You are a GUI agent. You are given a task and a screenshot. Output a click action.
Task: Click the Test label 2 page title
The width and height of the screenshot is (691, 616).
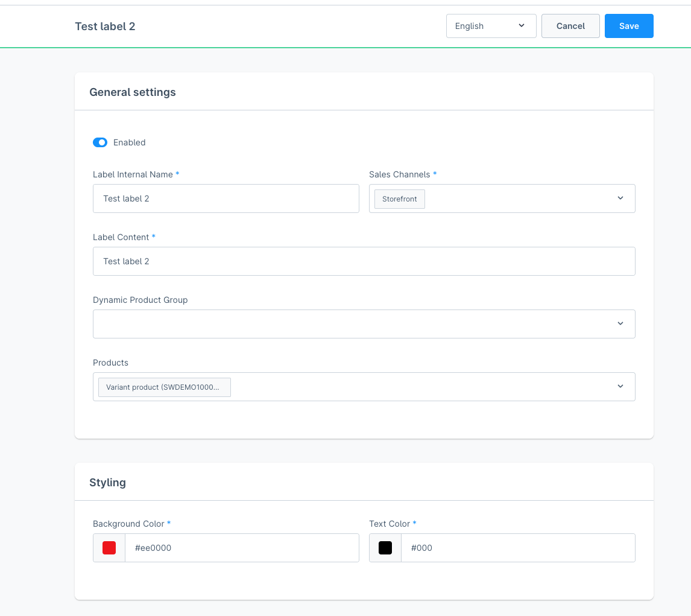pyautogui.click(x=105, y=27)
